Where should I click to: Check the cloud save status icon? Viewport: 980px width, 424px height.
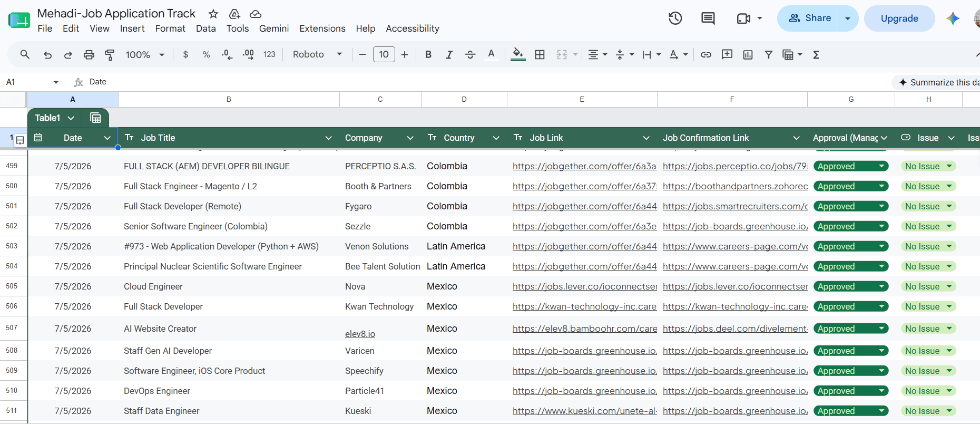(256, 14)
